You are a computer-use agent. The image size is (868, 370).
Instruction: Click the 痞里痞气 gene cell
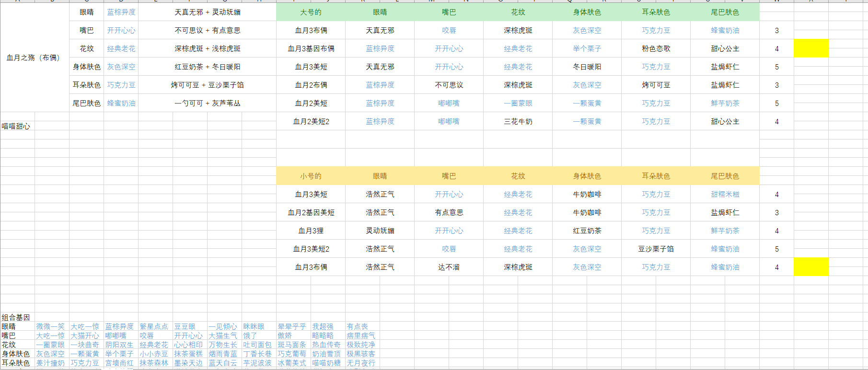click(362, 335)
